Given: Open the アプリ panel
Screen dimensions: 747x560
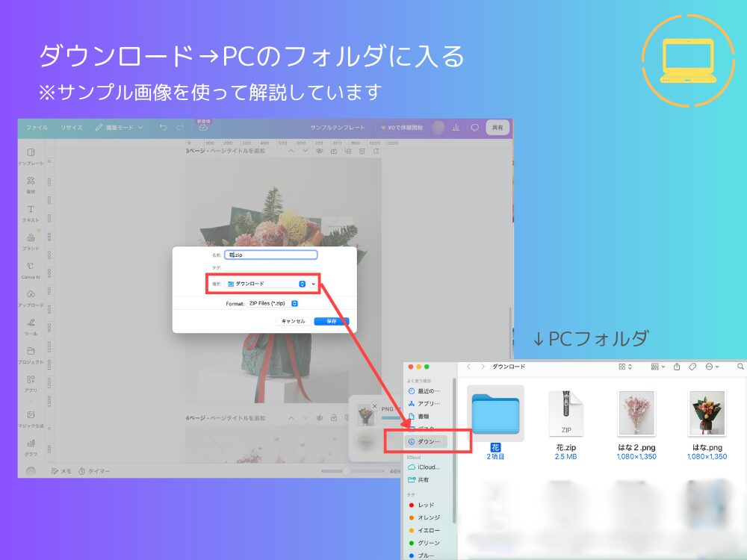Looking at the screenshot, I should click(31, 384).
